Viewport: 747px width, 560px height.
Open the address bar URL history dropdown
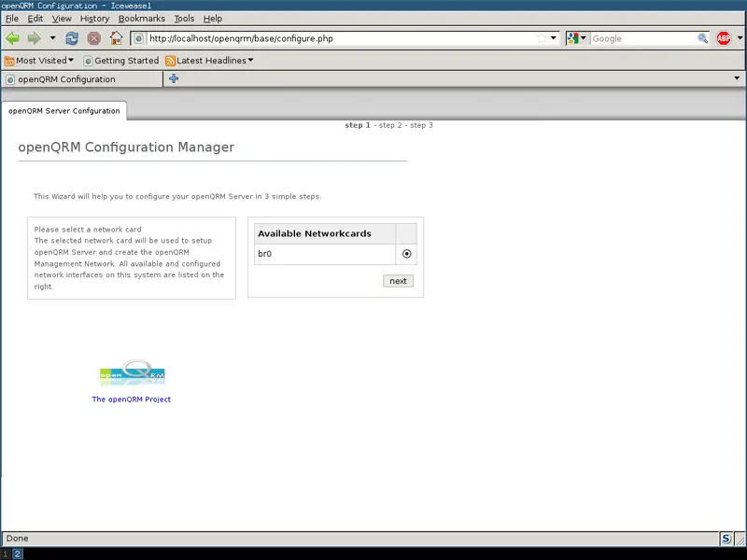pyautogui.click(x=554, y=38)
